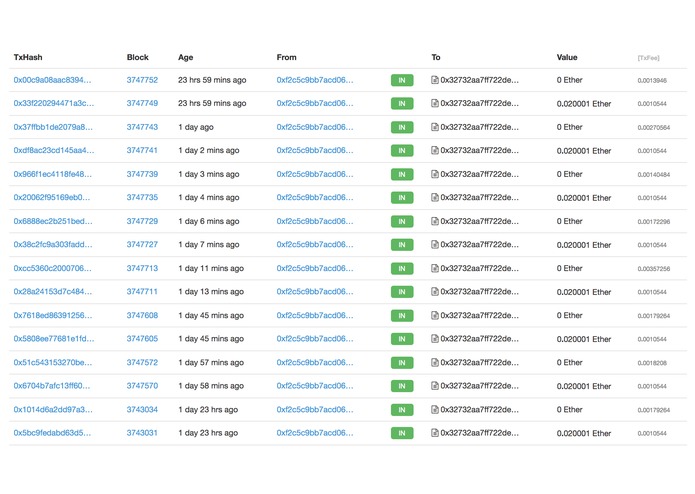Click IN badge in block 3747713 row
The height and width of the screenshot is (494, 695).
click(402, 268)
